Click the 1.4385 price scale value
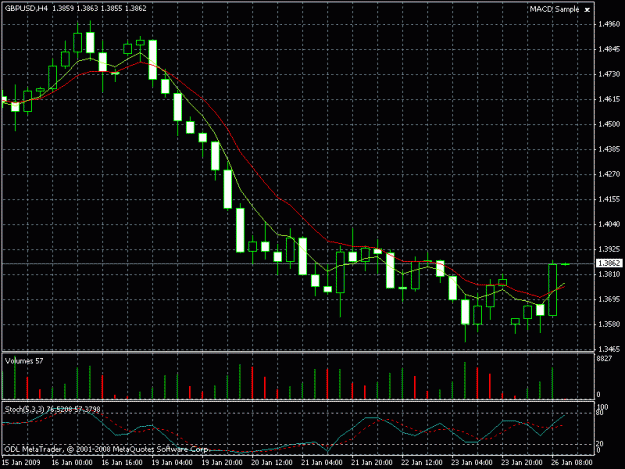Image resolution: width=625 pixels, height=469 pixels. click(609, 149)
